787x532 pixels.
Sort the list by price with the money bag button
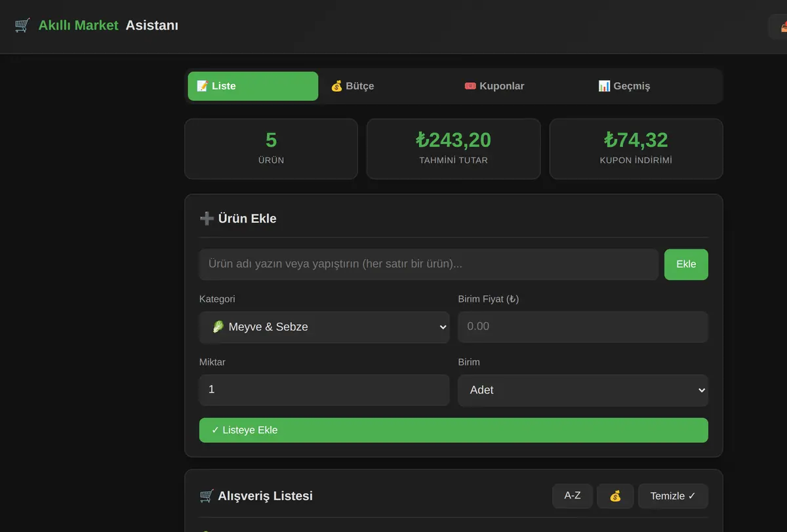click(615, 496)
